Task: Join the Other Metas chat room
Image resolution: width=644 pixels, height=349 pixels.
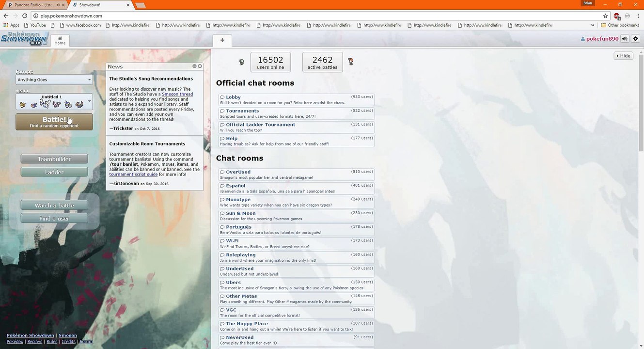Action: [x=297, y=299]
